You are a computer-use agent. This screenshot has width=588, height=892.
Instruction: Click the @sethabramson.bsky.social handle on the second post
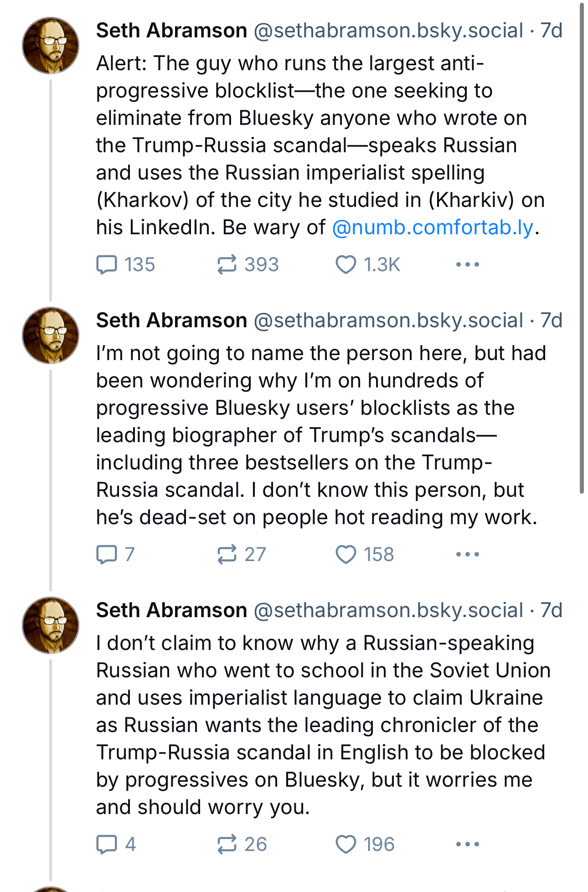[388, 320]
